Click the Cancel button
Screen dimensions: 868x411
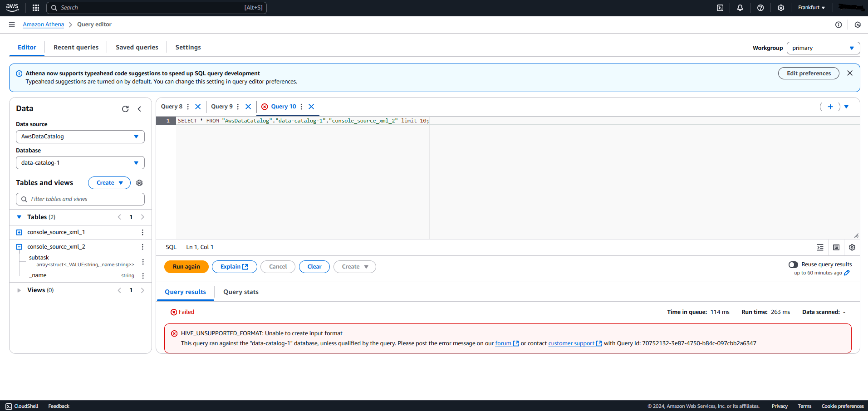click(278, 267)
